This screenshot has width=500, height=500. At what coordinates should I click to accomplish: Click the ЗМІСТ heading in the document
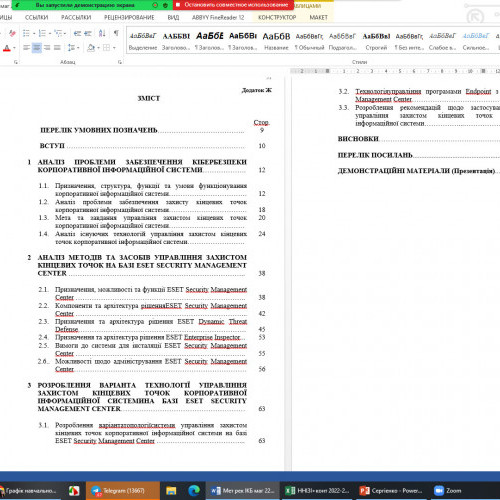[149, 98]
